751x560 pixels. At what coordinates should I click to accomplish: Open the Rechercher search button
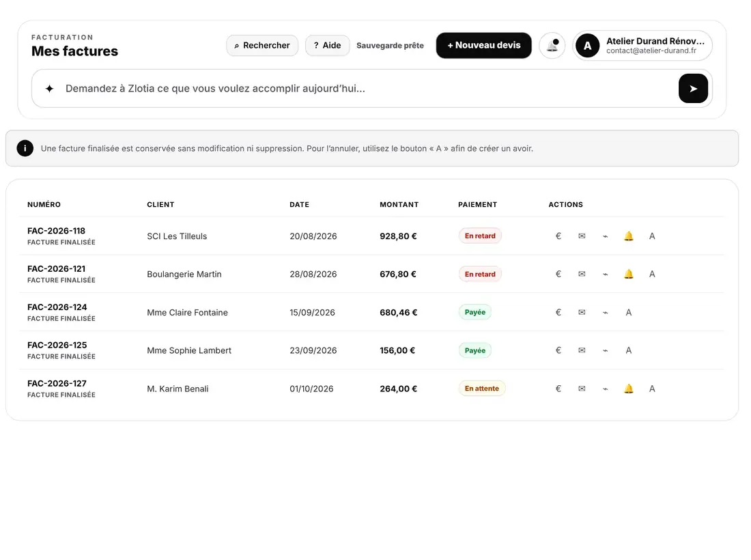click(x=262, y=46)
